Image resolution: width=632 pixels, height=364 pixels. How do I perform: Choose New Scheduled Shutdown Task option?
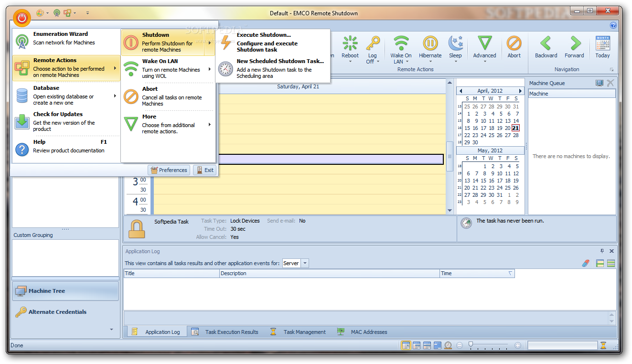(x=273, y=69)
